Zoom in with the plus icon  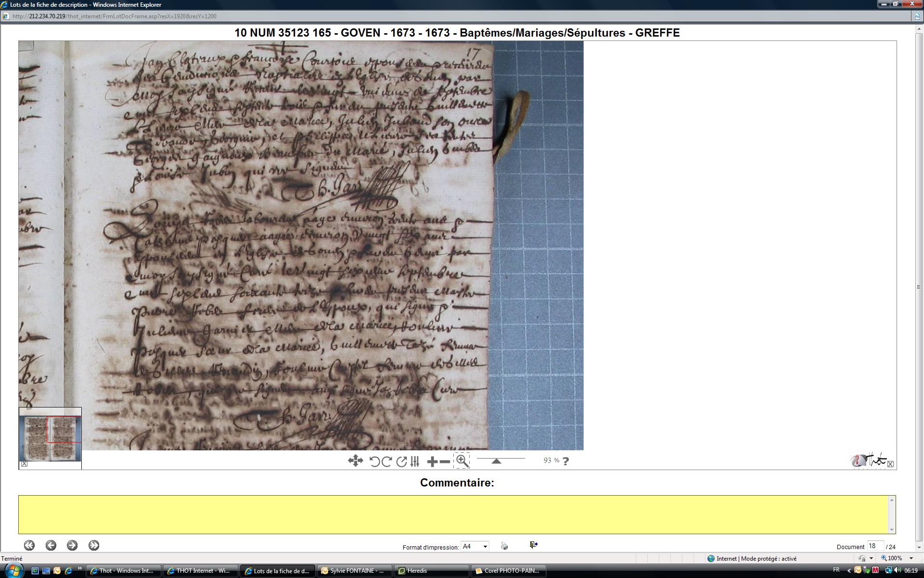432,461
